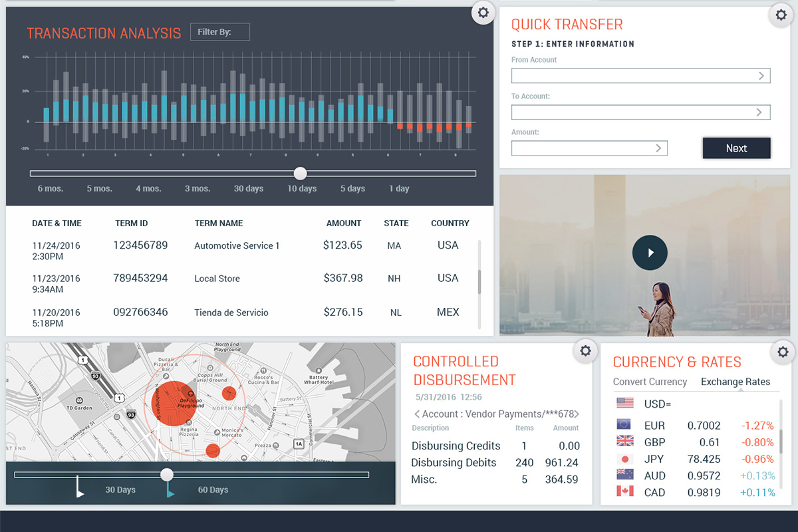Open Transaction Analysis settings gear
The image size is (798, 532).
point(483,13)
